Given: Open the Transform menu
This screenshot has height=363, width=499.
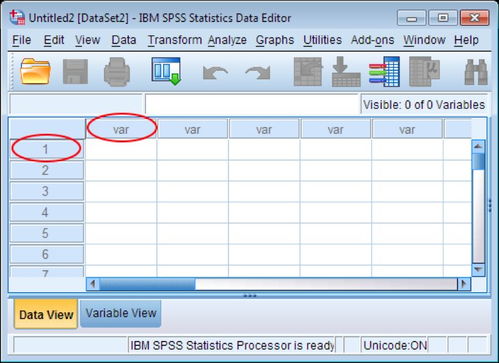Looking at the screenshot, I should click(175, 40).
